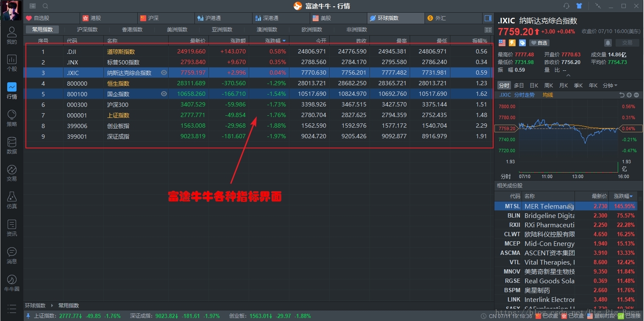
Task: Open the 交易 sidebar section
Action: point(11,173)
